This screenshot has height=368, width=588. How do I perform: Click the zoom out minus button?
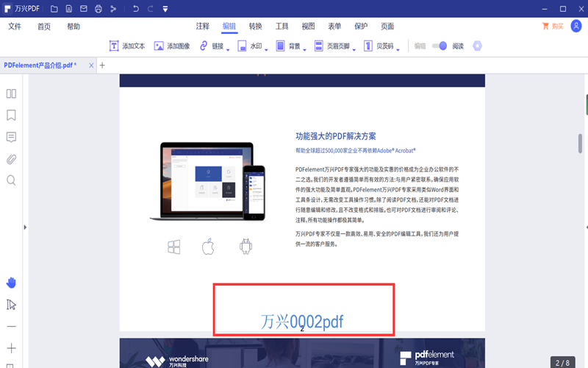11,326
